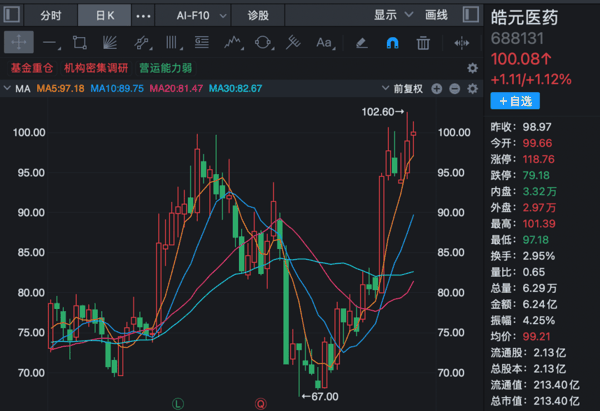The width and height of the screenshot is (600, 411).
Task: Select the crosshair move tool
Action: [x=19, y=42]
